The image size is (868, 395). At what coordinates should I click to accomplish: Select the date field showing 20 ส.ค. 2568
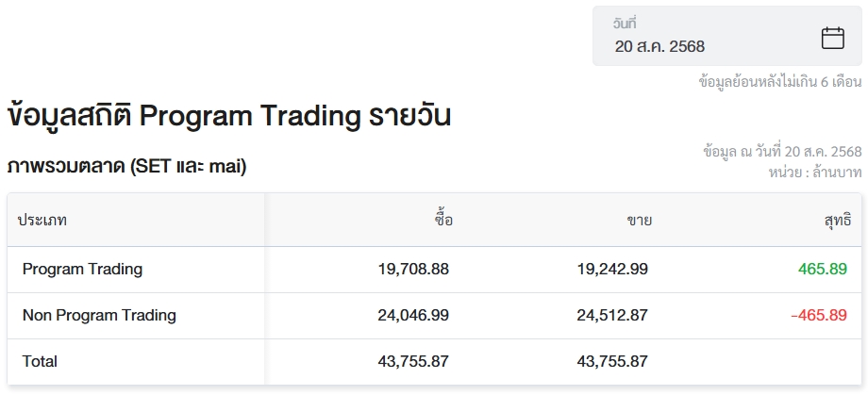coord(726,36)
